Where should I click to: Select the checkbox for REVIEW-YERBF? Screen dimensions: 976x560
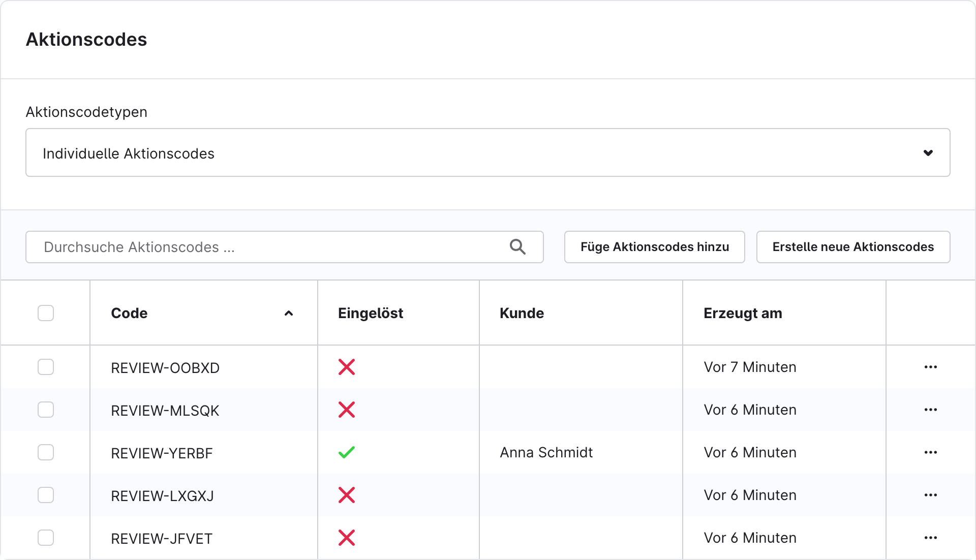click(x=46, y=452)
